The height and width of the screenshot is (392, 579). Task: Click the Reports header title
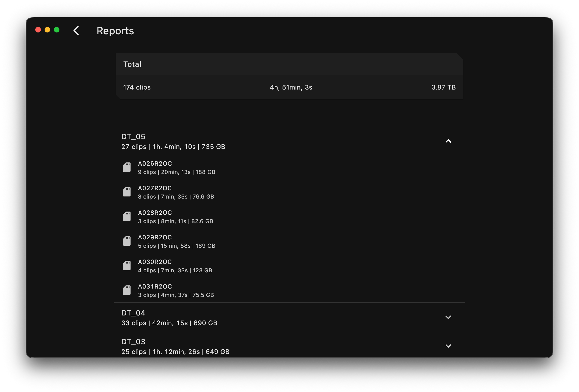115,31
